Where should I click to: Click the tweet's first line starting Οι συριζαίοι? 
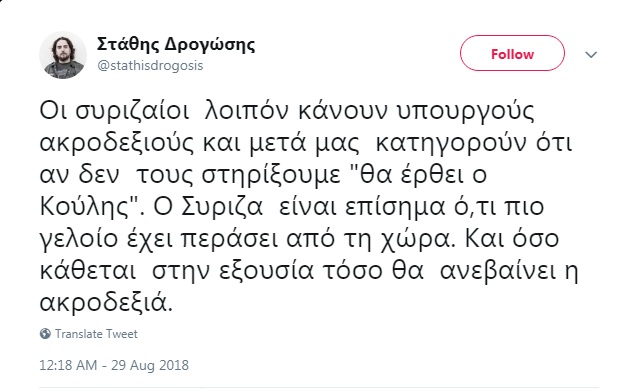point(287,110)
